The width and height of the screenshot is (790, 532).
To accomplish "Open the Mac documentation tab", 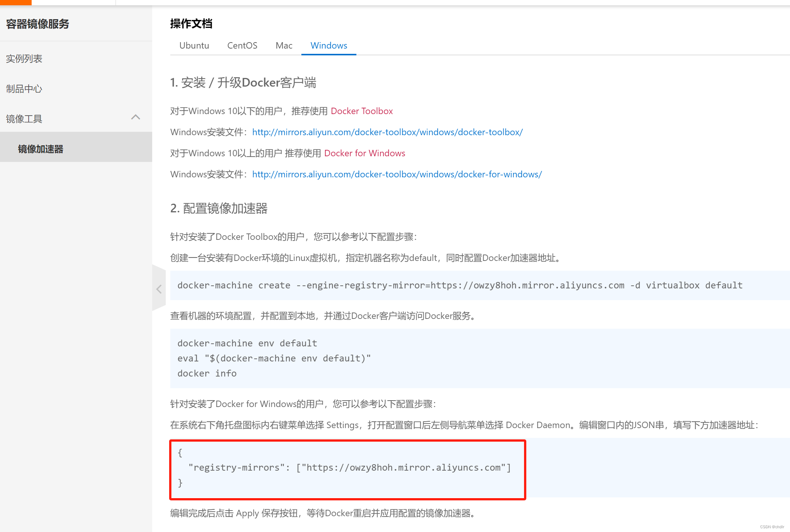I will tap(284, 46).
